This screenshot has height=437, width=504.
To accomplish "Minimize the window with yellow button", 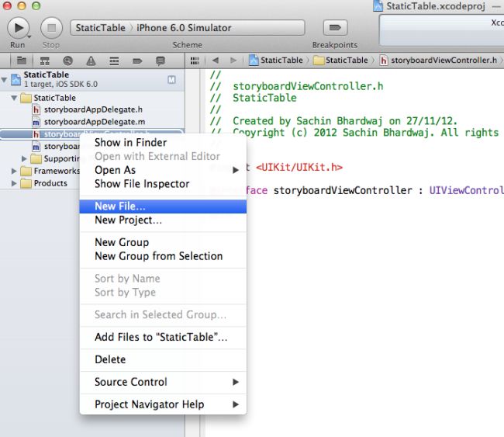I will [x=22, y=5].
